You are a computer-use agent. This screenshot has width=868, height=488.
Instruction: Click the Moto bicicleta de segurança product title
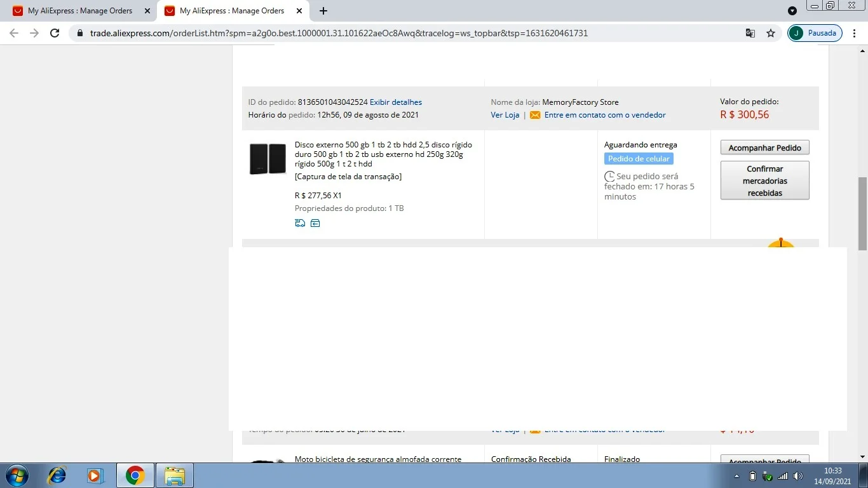378,459
